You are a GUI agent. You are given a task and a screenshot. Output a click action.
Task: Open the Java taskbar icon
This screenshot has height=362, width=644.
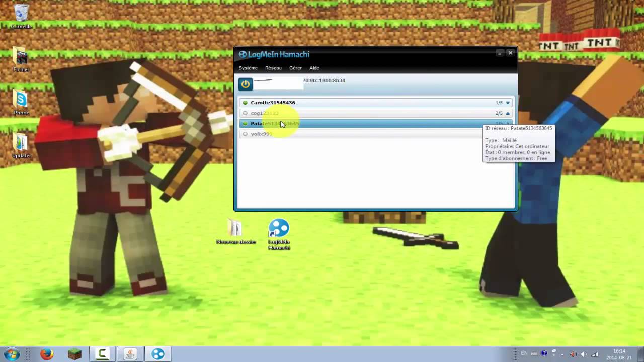130,354
